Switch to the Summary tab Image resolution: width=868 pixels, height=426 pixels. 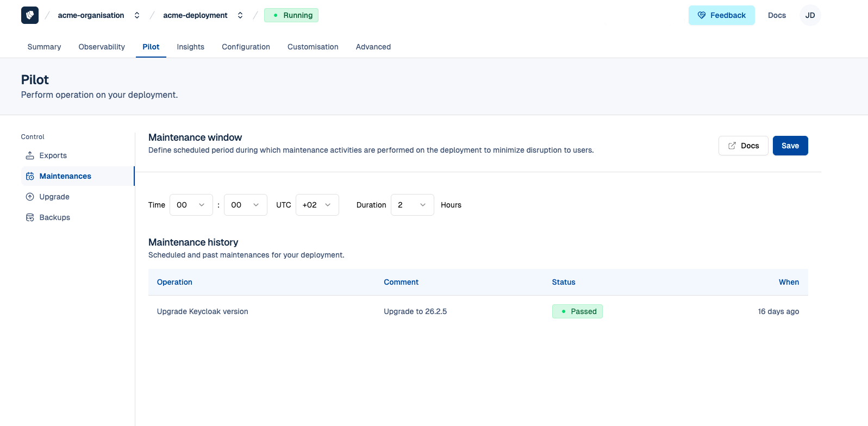[44, 47]
